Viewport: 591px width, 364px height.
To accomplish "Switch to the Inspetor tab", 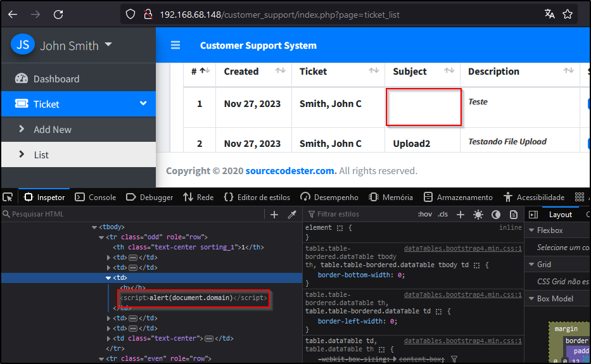I will 44,197.
